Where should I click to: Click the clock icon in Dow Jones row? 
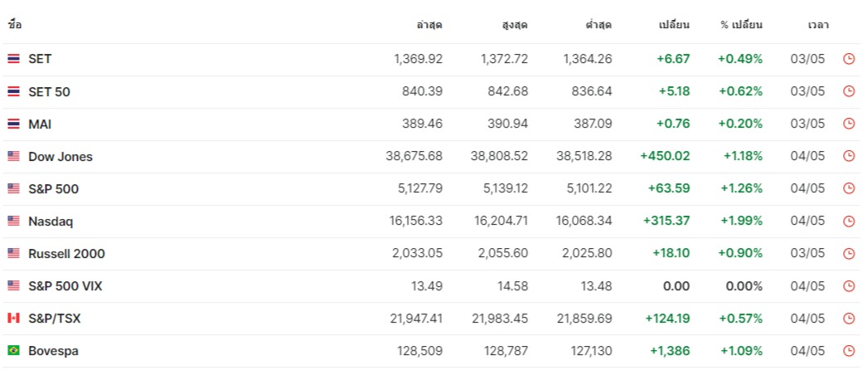(849, 156)
